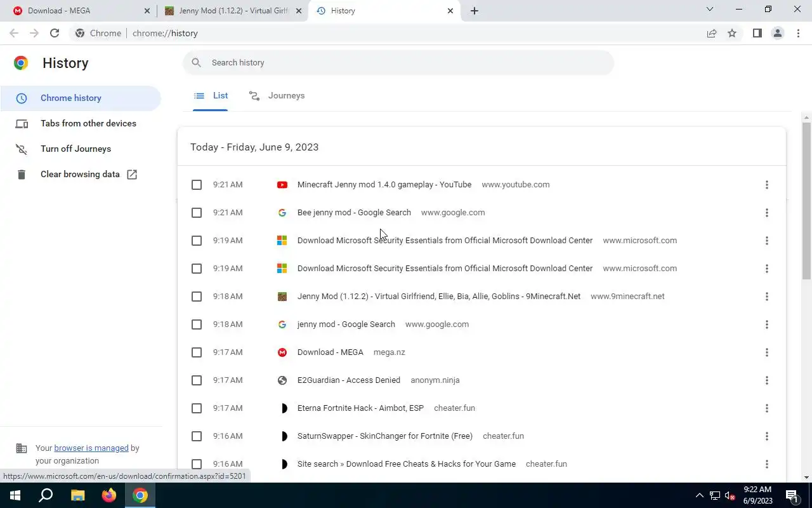Open SaturnSwapper - SkinChanger for Fortnite link
812x508 pixels.
coord(385,436)
